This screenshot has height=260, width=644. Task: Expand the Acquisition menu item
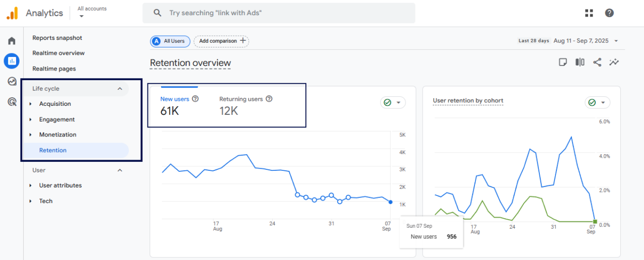pyautogui.click(x=31, y=104)
